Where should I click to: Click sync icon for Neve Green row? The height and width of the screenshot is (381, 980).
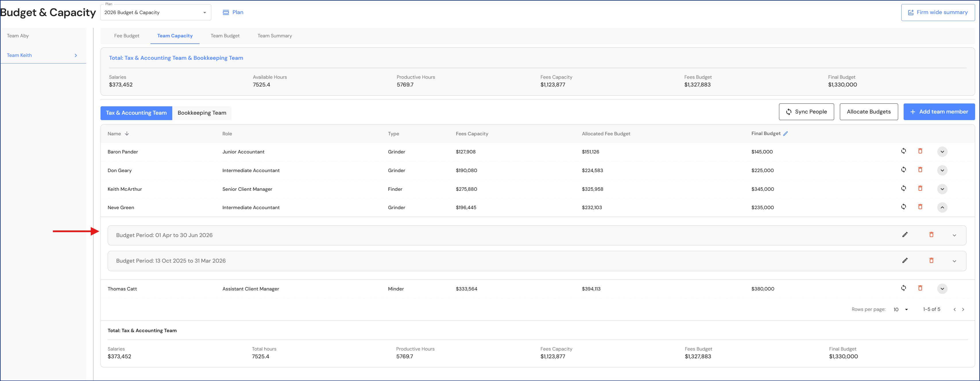(x=903, y=207)
